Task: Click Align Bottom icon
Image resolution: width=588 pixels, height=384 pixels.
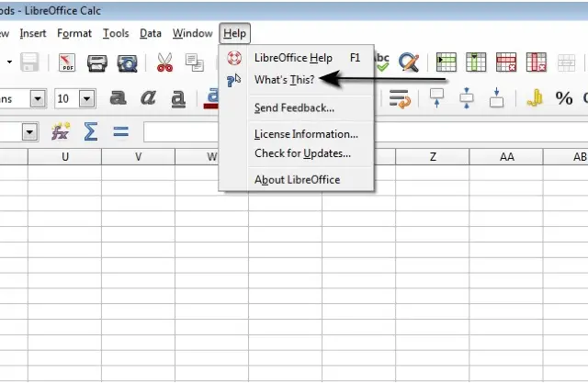Action: (496, 98)
